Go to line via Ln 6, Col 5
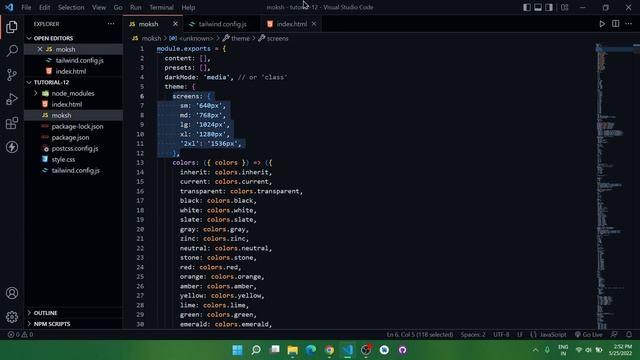The width and height of the screenshot is (640, 360). 420,334
